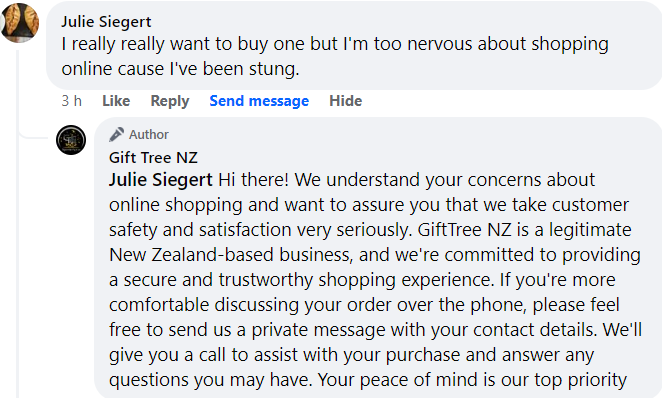This screenshot has width=662, height=398.
Task: Click the Author label text
Action: (x=149, y=135)
